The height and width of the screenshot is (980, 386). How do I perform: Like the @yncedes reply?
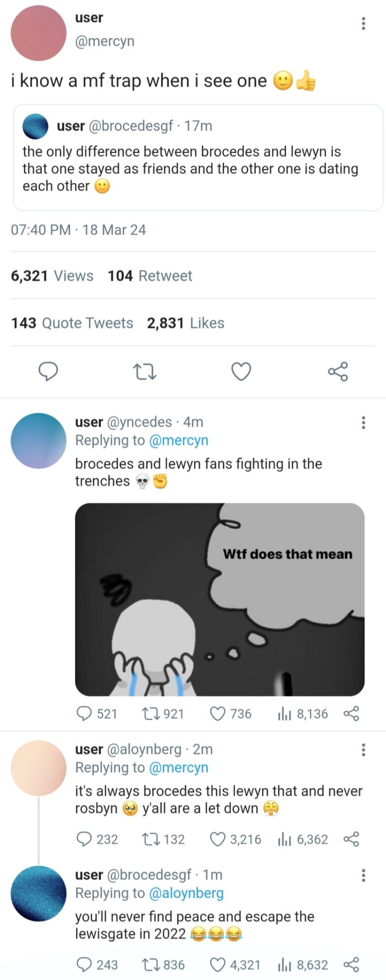point(218,714)
